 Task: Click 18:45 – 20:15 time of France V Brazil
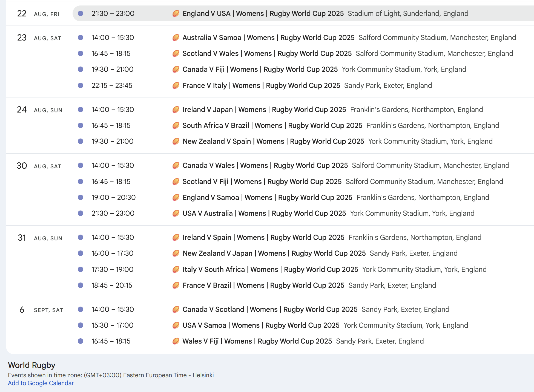click(x=112, y=285)
